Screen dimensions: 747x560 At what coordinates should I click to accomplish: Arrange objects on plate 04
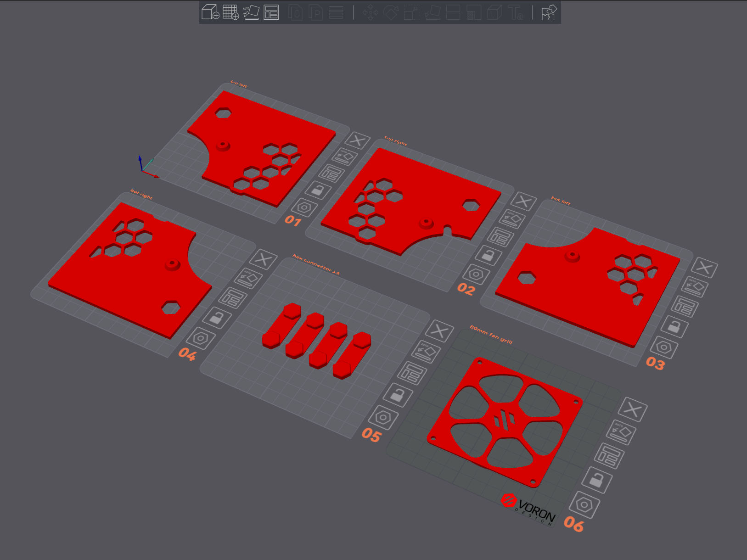[233, 297]
